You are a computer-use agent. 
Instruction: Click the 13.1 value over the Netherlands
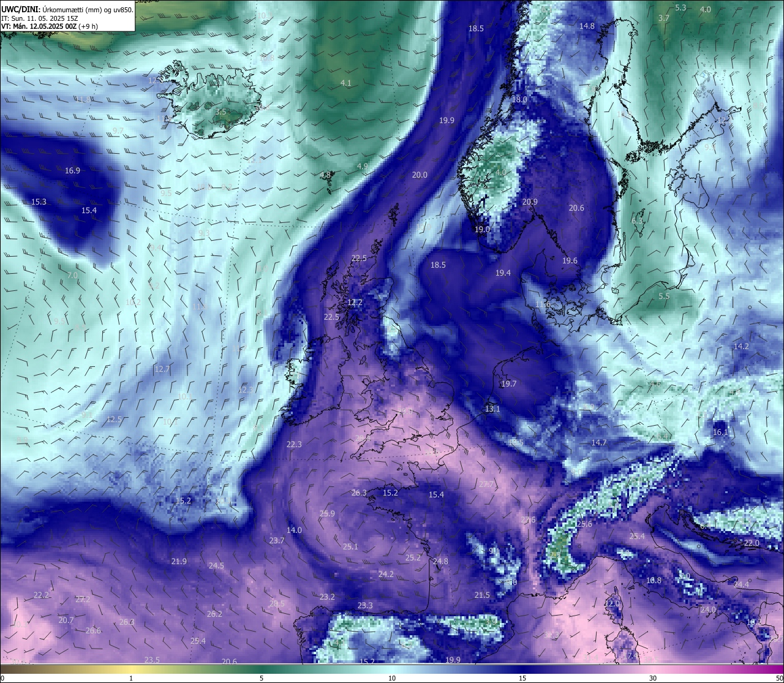point(492,409)
